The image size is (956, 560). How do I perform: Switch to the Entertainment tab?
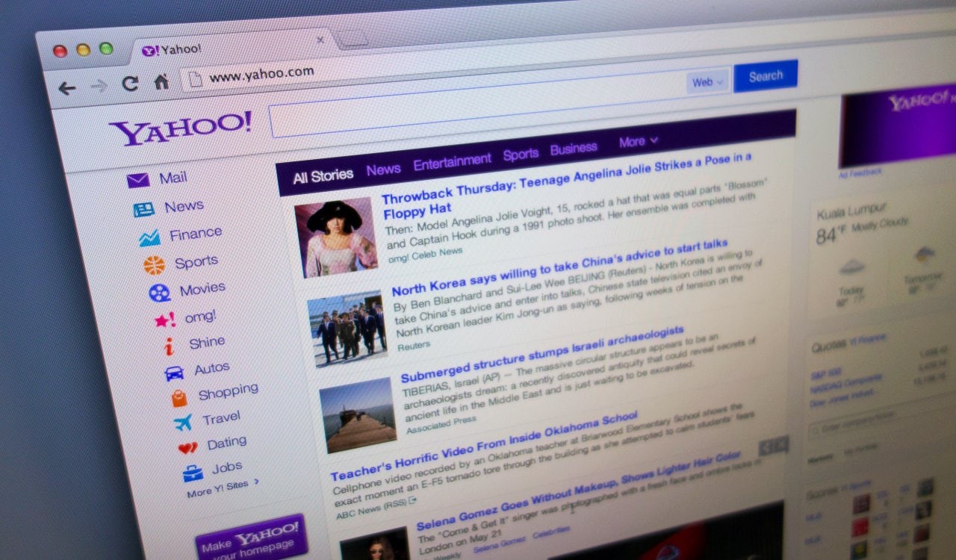click(x=452, y=161)
